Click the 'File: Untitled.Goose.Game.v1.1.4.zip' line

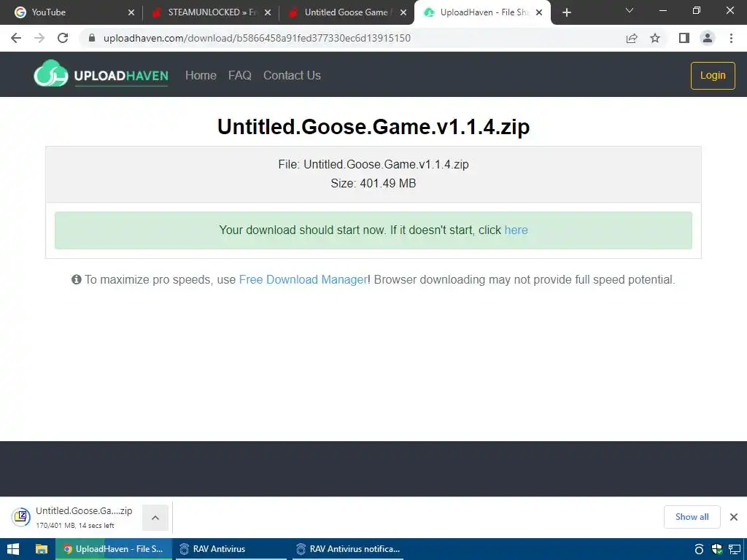point(373,164)
